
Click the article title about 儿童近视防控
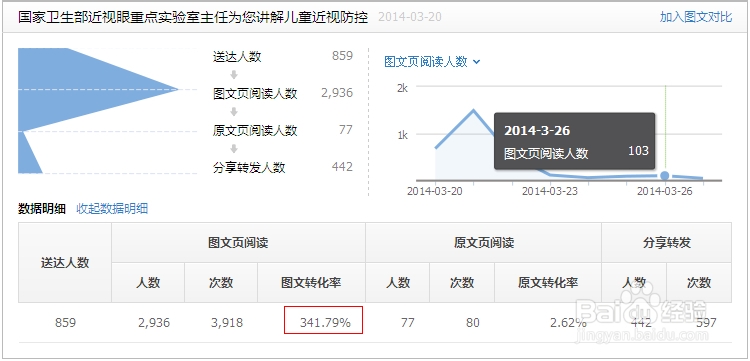pos(193,17)
